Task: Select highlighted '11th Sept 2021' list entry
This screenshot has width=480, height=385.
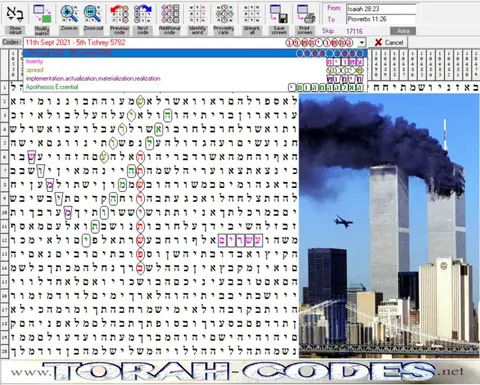Action: point(195,53)
